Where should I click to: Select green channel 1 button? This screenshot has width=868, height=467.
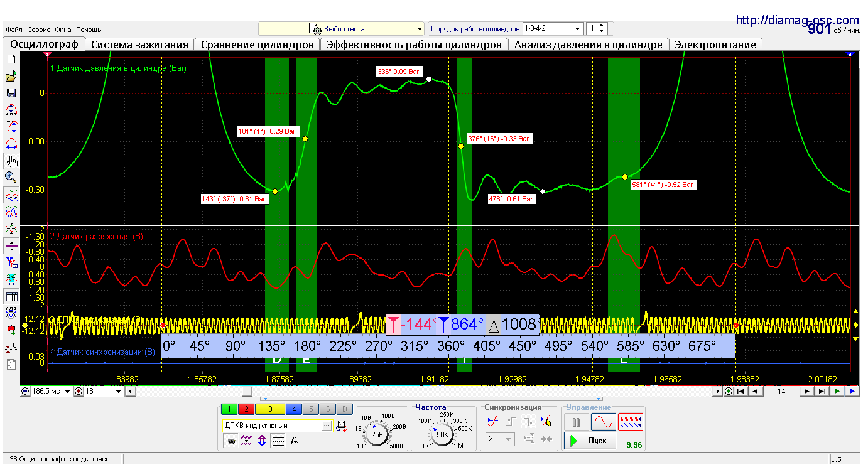(229, 409)
